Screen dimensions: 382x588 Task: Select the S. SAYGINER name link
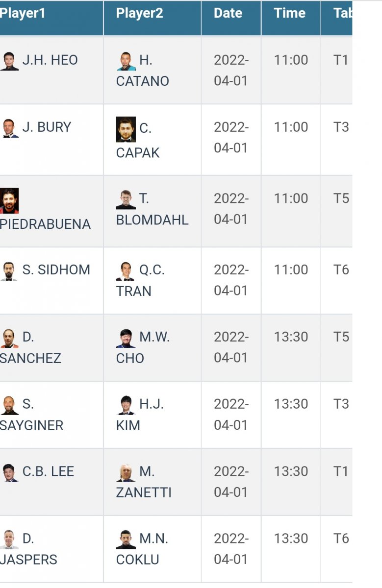(x=31, y=425)
